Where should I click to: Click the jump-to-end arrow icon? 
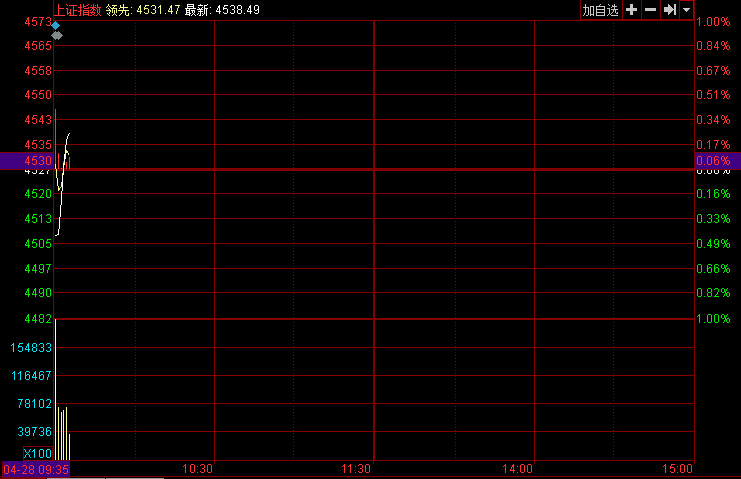pyautogui.click(x=669, y=9)
